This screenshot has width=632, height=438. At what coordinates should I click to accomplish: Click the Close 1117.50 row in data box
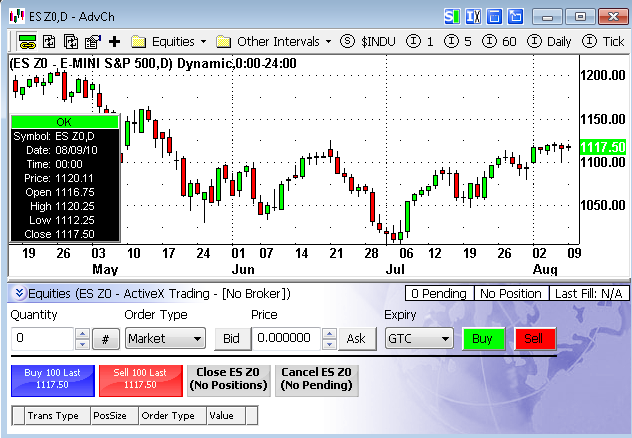coord(64,234)
